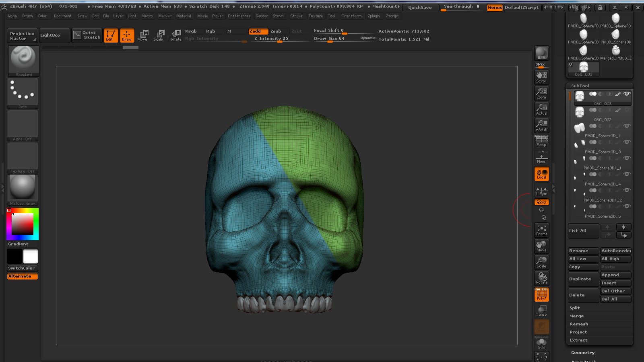644x362 pixels.
Task: Open LightBox
Action: point(55,35)
